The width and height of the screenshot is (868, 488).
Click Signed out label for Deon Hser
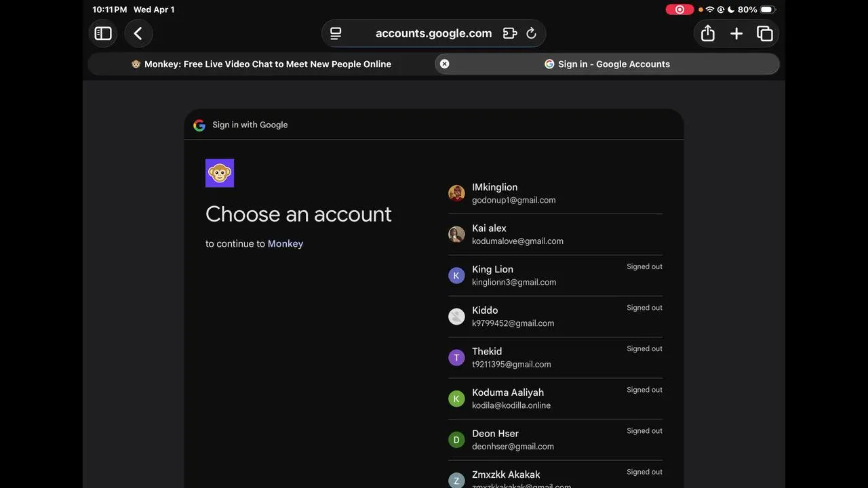click(644, 430)
